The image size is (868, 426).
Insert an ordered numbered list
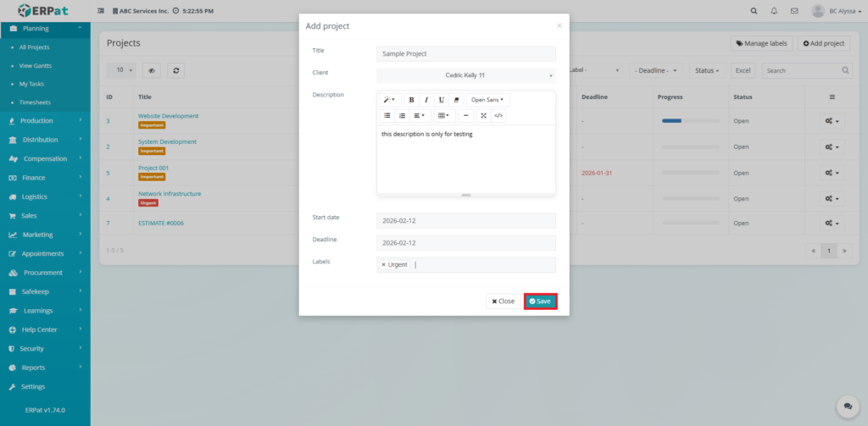tap(402, 116)
